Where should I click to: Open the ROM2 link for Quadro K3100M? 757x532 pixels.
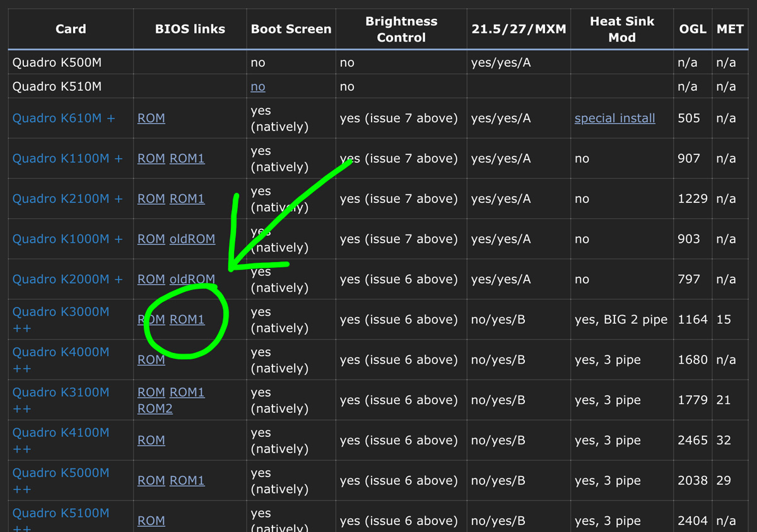pos(155,408)
